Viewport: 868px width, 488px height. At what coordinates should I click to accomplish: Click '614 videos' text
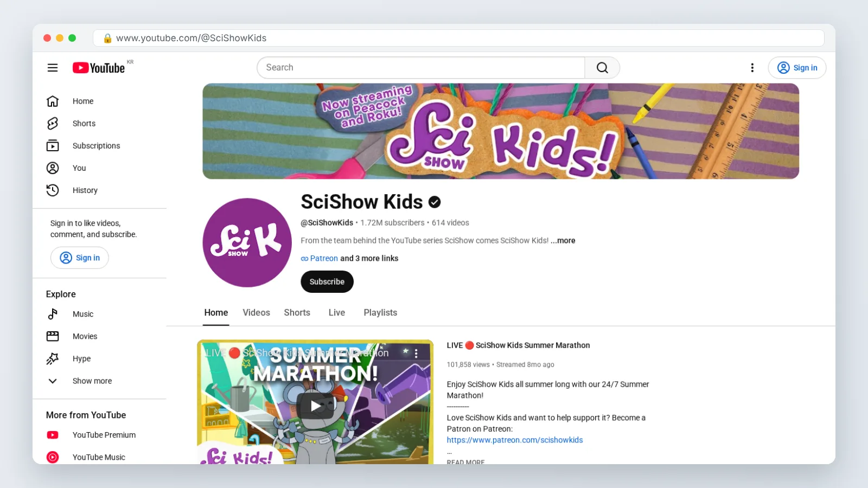(450, 223)
